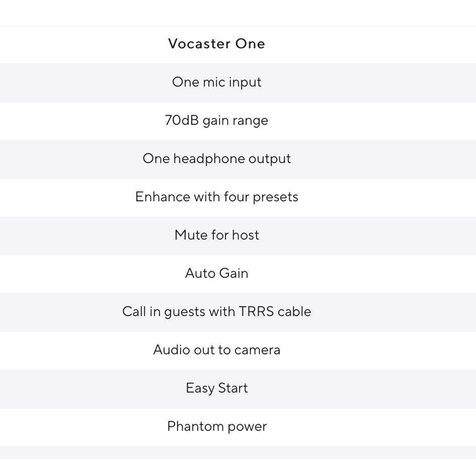Click the "70dB" value text
The image size is (476, 459).
(182, 120)
